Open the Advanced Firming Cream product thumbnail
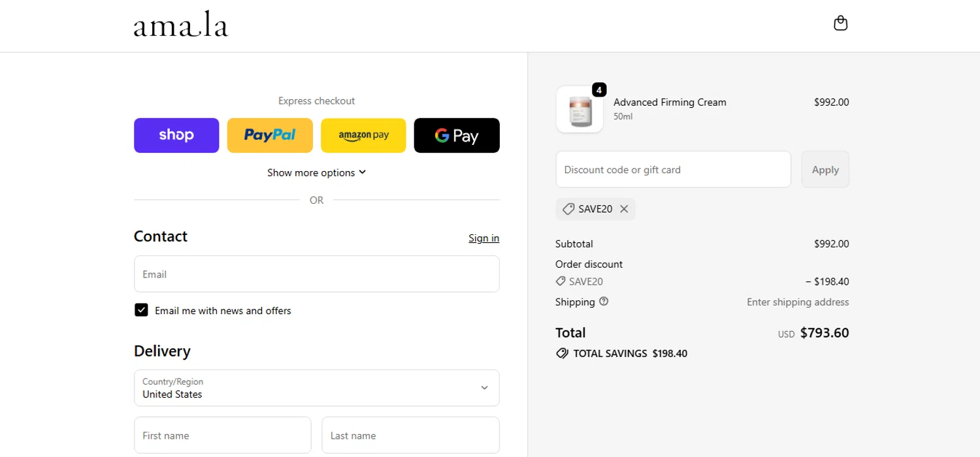The width and height of the screenshot is (980, 457). (x=580, y=110)
